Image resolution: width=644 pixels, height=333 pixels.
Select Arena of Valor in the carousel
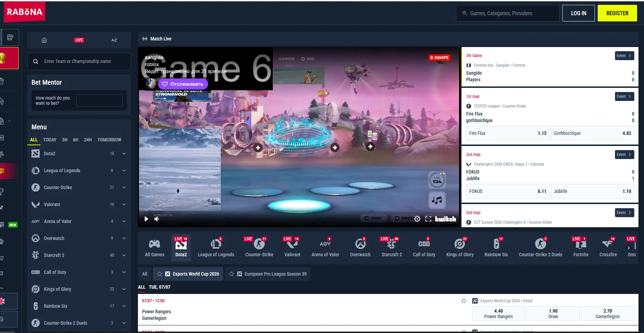tap(325, 248)
